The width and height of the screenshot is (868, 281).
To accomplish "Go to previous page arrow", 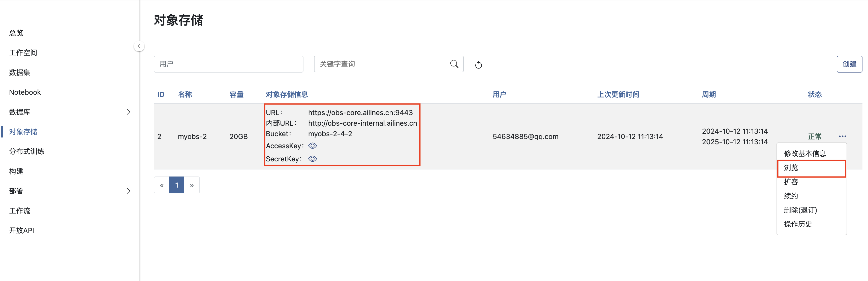I will tap(162, 185).
